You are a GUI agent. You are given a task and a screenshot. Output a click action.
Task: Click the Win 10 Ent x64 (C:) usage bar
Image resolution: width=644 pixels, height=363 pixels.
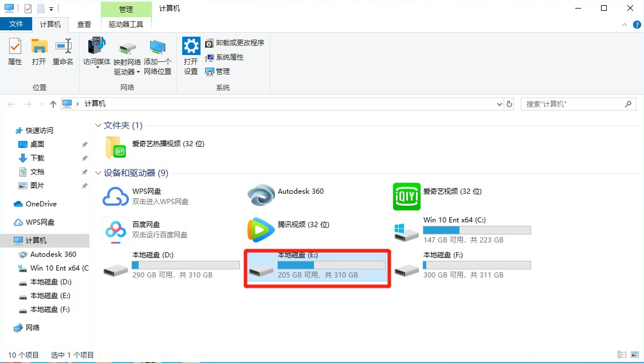[x=477, y=230]
